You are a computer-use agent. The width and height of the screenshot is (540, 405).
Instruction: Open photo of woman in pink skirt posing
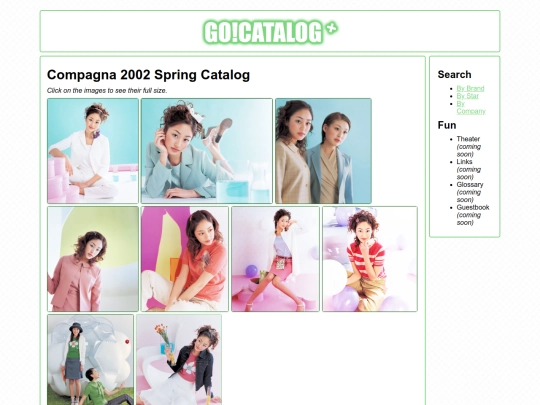tap(276, 259)
